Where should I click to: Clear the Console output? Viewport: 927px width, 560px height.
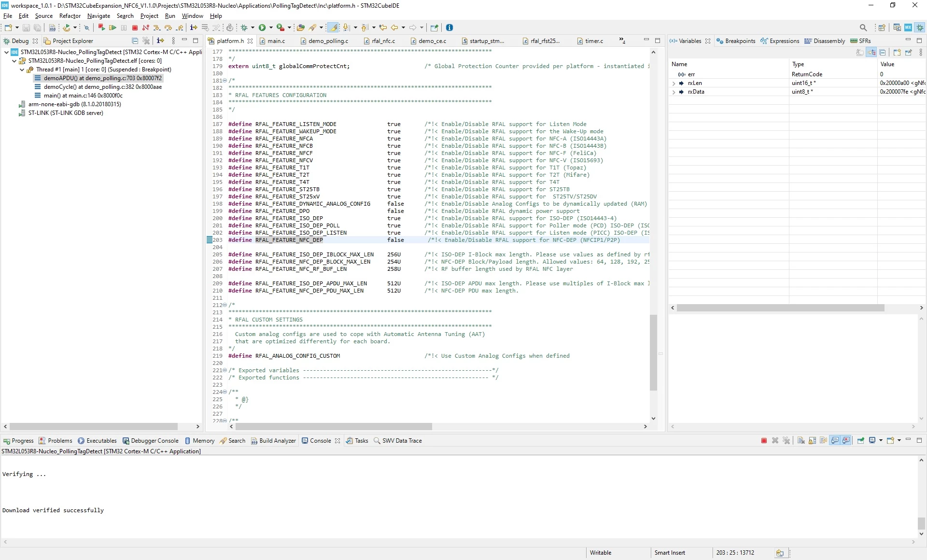tap(801, 440)
